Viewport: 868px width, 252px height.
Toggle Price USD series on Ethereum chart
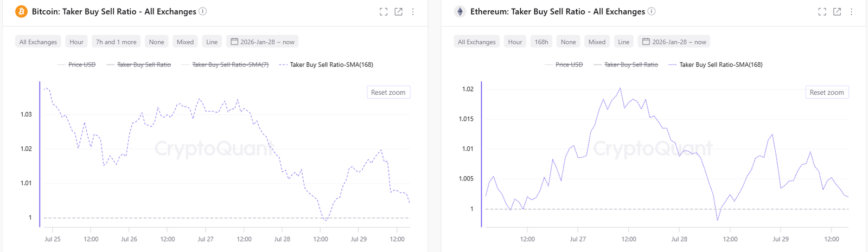[564, 64]
